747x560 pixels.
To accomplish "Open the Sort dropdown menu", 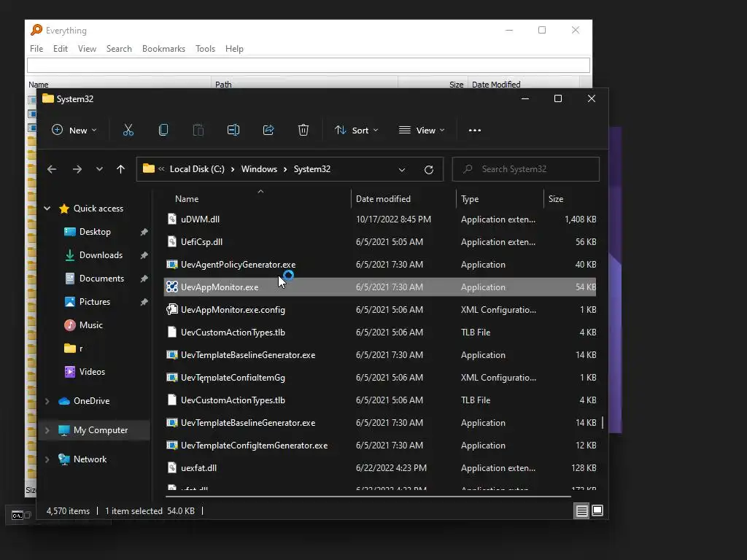I will 356,130.
